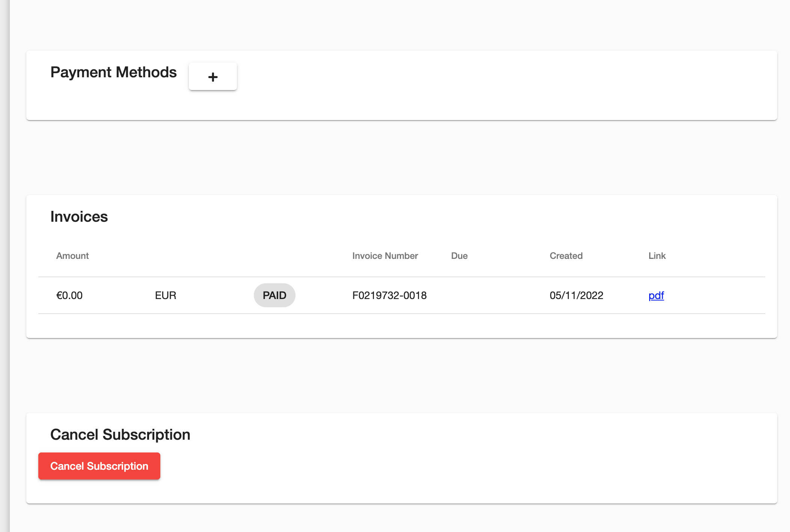Click the created date 05/11/2022
790x532 pixels.
pos(576,296)
